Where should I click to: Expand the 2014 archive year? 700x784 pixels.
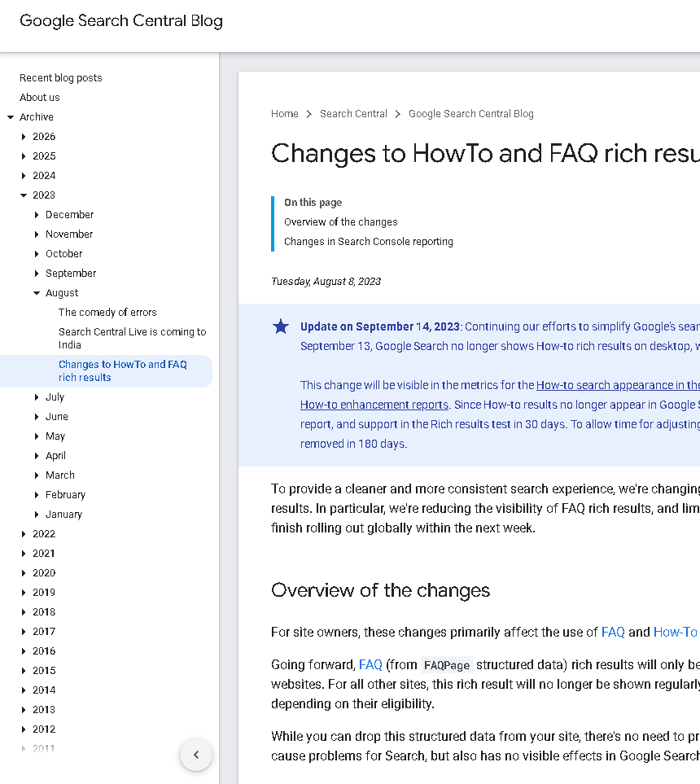click(24, 690)
